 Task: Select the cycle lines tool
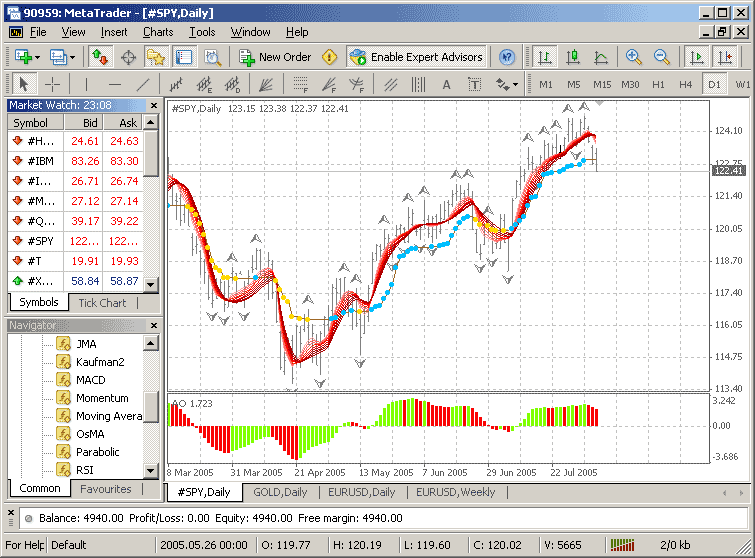pos(418,85)
